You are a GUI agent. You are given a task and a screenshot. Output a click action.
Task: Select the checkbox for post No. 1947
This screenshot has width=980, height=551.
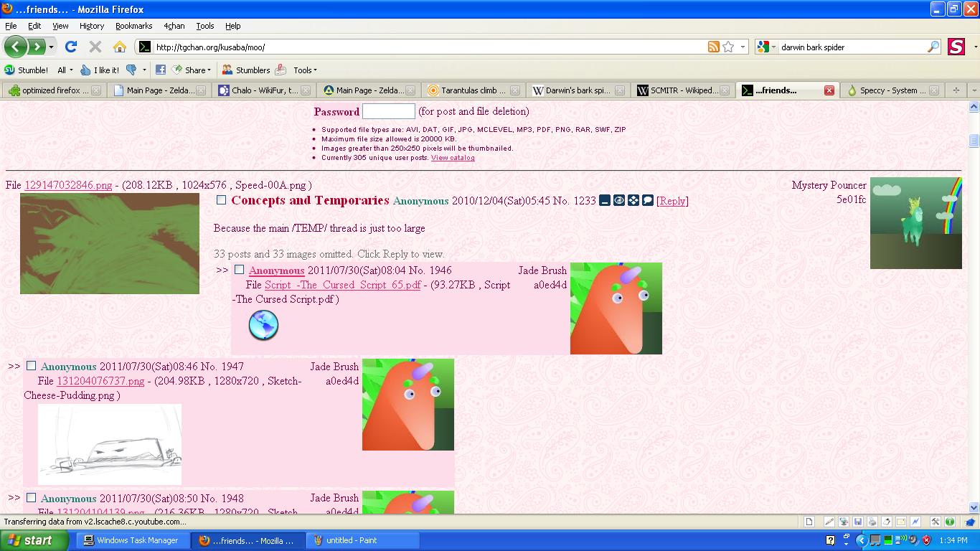click(32, 366)
